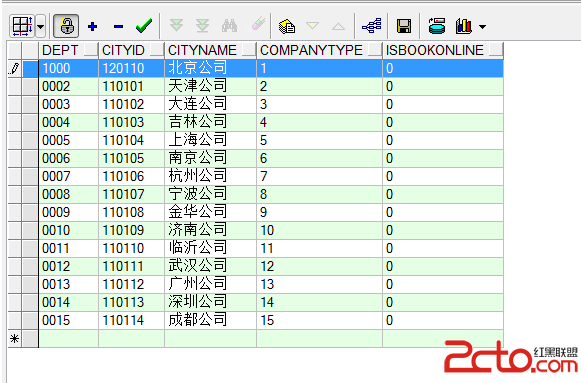Fetch last page arrow icon
The image size is (581, 383).
[202, 26]
